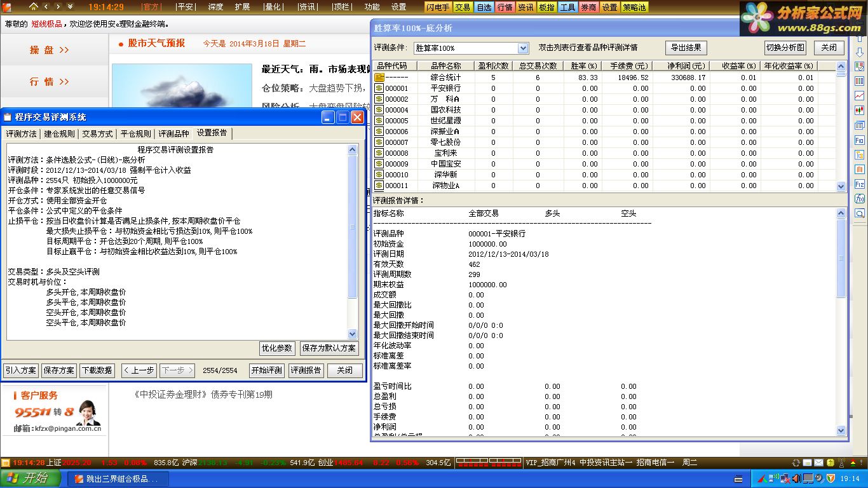This screenshot has width=868, height=488.
Task: Go forward with the right arrow icon
Action: point(58,7)
